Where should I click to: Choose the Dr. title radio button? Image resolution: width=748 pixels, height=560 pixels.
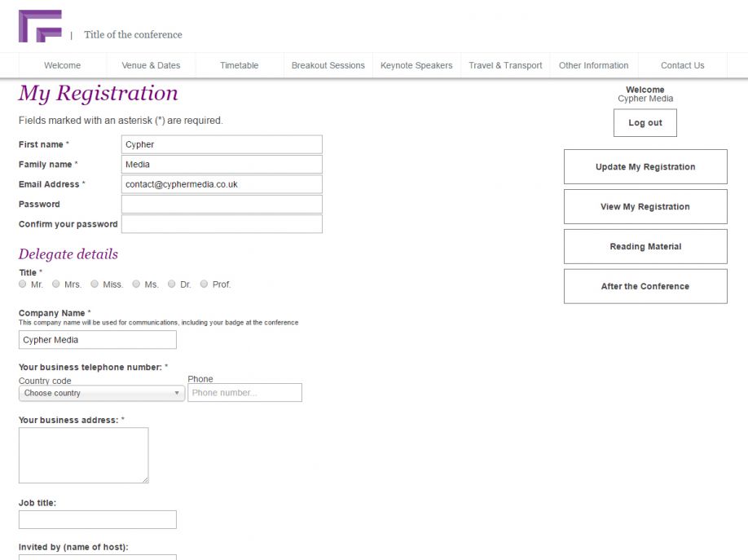tap(172, 284)
